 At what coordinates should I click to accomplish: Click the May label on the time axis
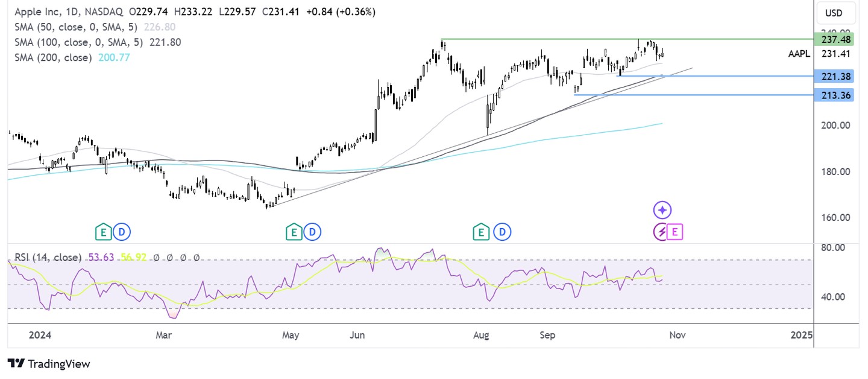pos(291,335)
